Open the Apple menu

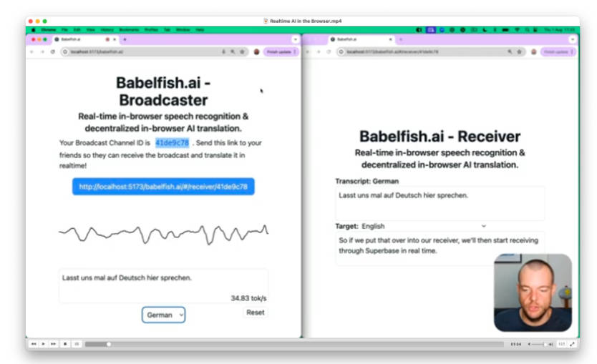pos(33,29)
